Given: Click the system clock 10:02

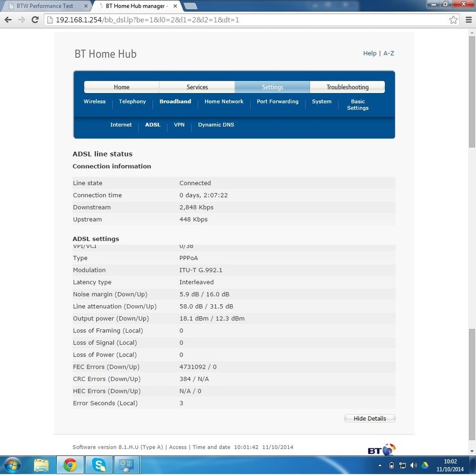Looking at the screenshot, I should coord(450,462).
